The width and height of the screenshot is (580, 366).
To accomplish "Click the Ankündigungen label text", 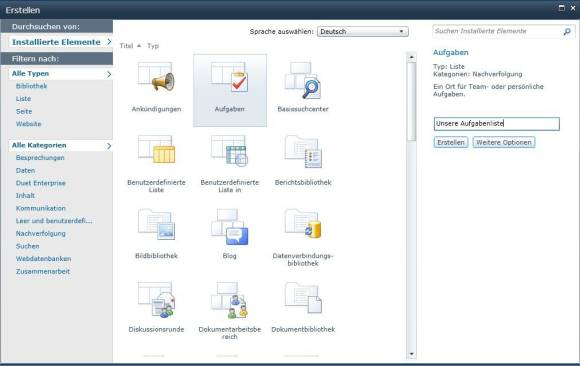I will [156, 109].
